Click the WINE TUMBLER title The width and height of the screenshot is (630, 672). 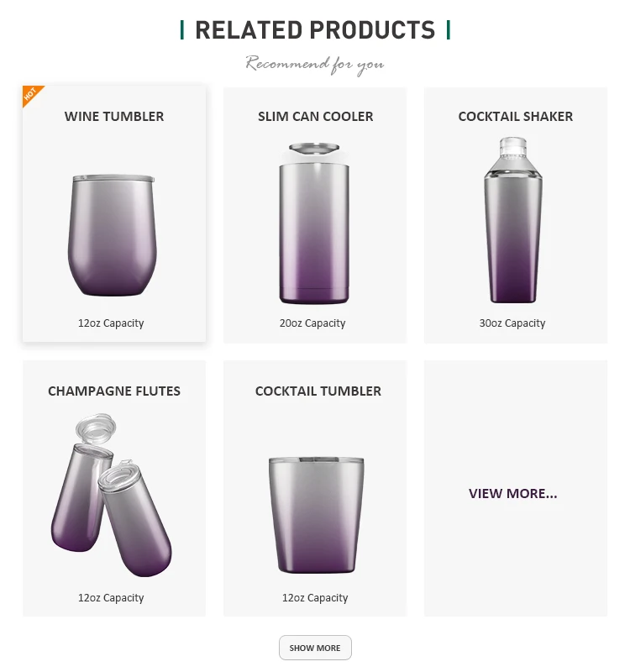pyautogui.click(x=114, y=116)
